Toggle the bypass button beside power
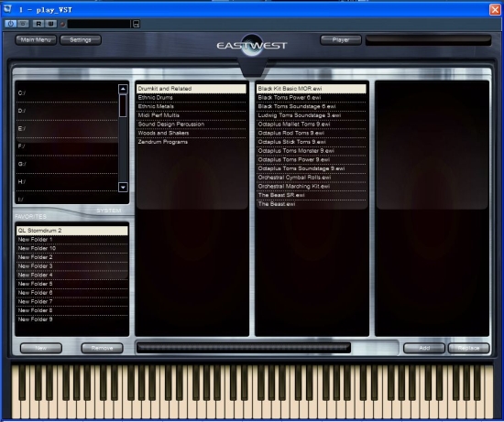Viewport: 504px width, 422px height. pos(23,24)
